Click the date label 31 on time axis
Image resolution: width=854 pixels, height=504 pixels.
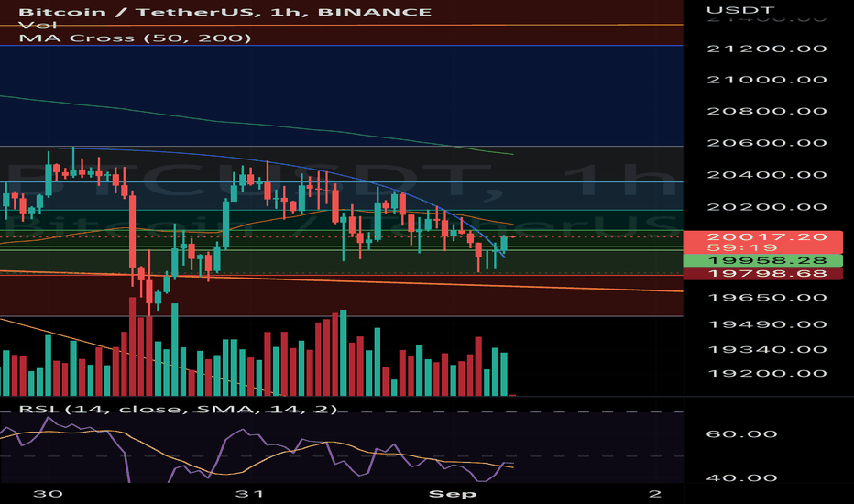pos(249,494)
